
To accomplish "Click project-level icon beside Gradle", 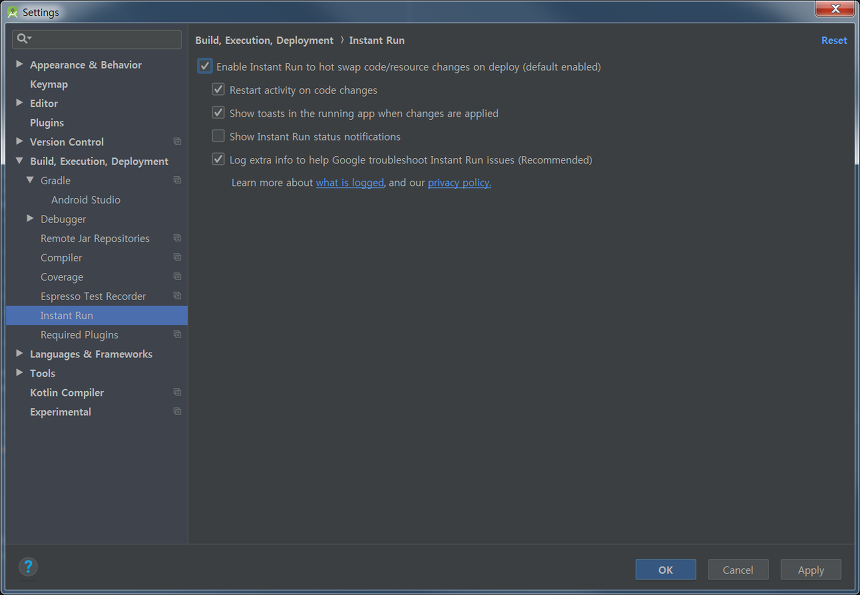I will coord(177,181).
